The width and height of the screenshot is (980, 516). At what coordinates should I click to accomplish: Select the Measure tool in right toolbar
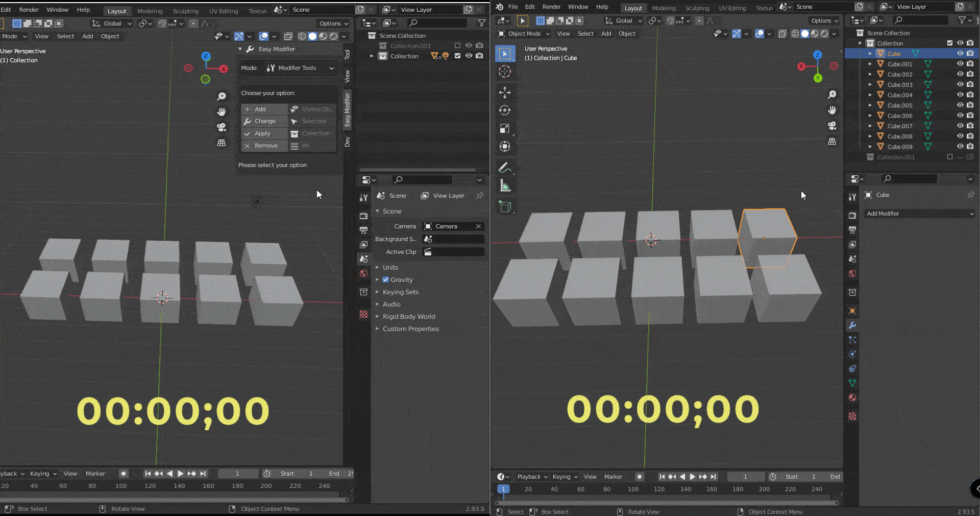click(505, 186)
